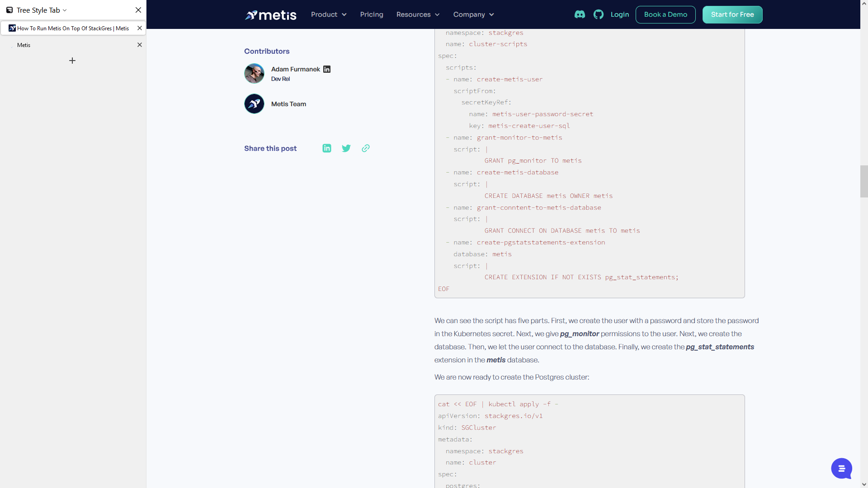Close the StackGres article tab
868x488 pixels.
(x=140, y=28)
